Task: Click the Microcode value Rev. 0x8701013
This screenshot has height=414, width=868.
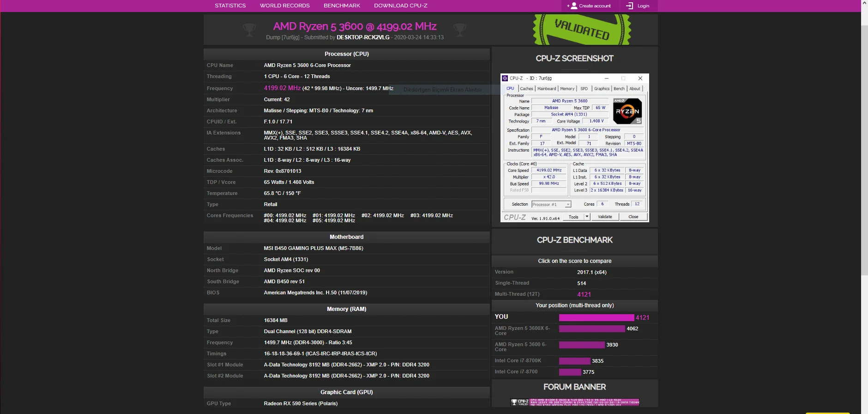Action: (283, 171)
